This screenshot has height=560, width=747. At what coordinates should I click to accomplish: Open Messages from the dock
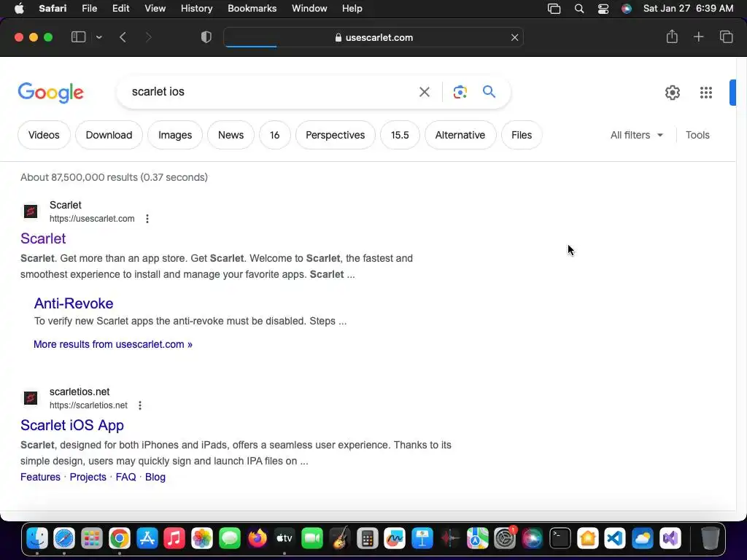pyautogui.click(x=230, y=539)
